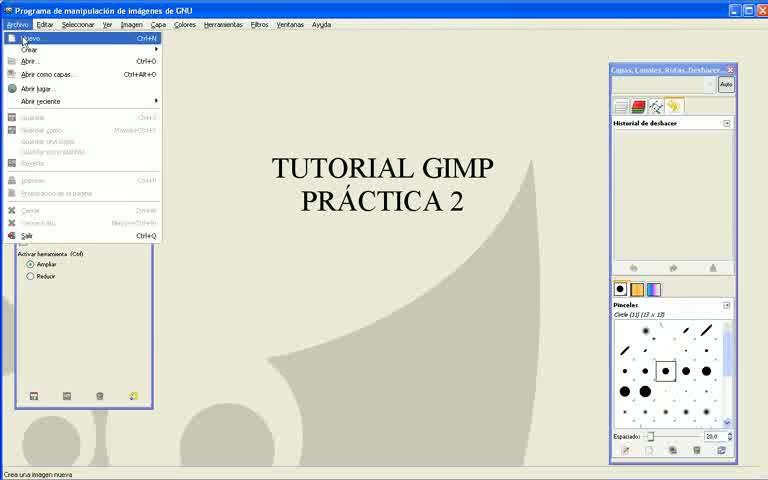Viewport: 768px width, 480px height.
Task: Click edit brush icon under Pinceles
Action: [x=625, y=451]
